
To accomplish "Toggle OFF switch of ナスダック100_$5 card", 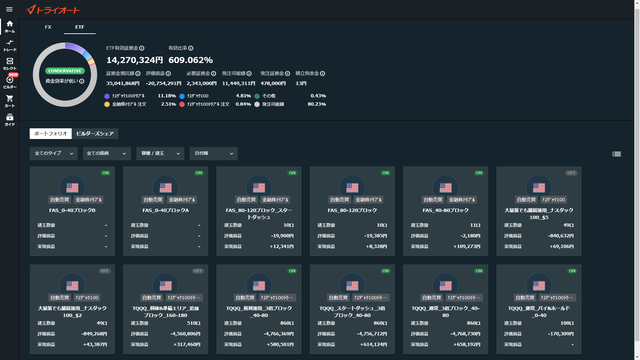I will [571, 173].
